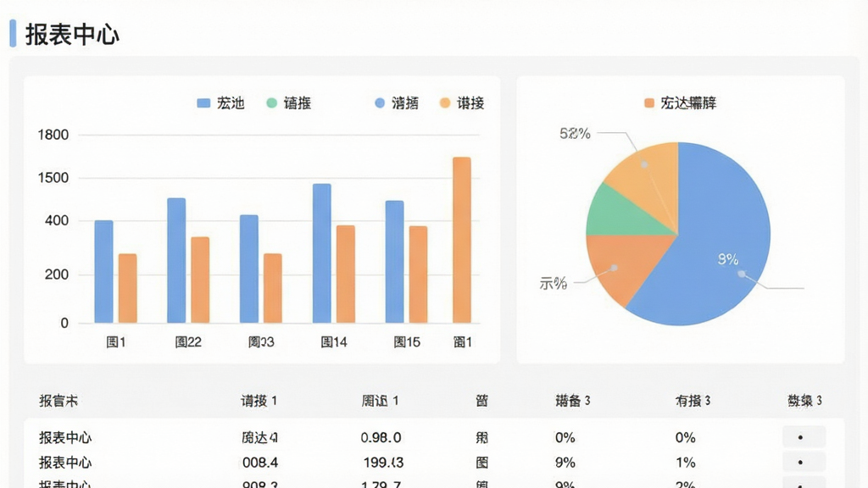Click the "9%" cell in the 008.4 row
Image resolution: width=868 pixels, height=488 pixels.
565,463
